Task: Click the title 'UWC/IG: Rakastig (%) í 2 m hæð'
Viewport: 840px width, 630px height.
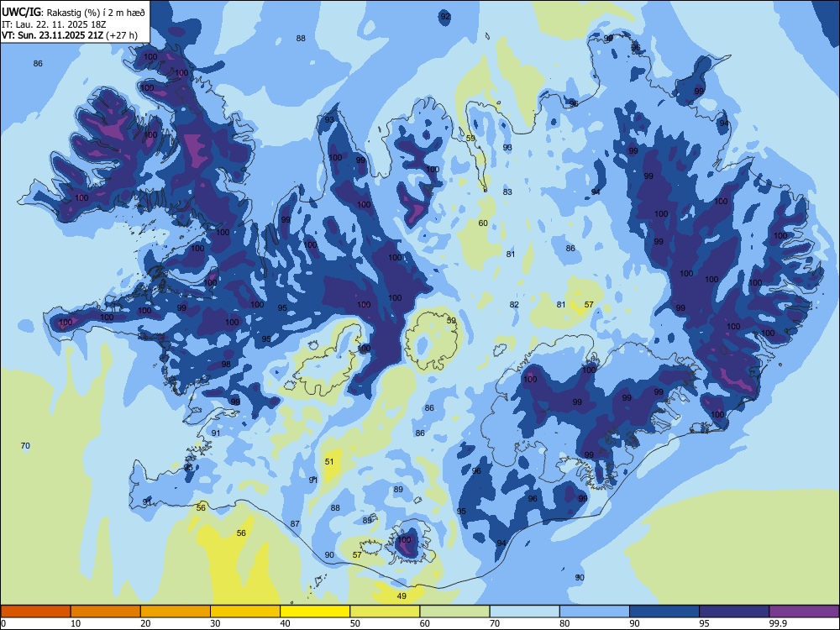Action: (73, 13)
